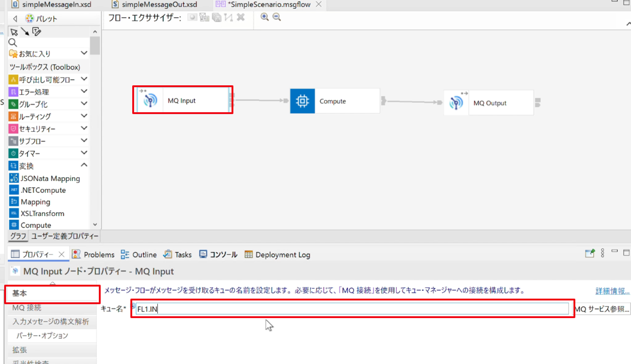Click the Flow Exerciser stop X icon
Image resolution: width=631 pixels, height=364 pixels.
tap(240, 17)
